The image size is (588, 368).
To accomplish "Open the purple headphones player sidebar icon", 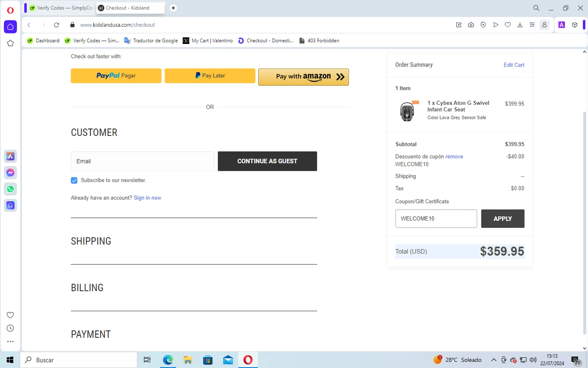I will pyautogui.click(x=11, y=205).
